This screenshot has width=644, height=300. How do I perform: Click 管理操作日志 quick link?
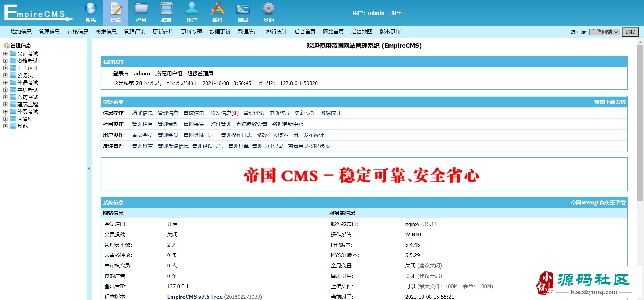click(236, 135)
